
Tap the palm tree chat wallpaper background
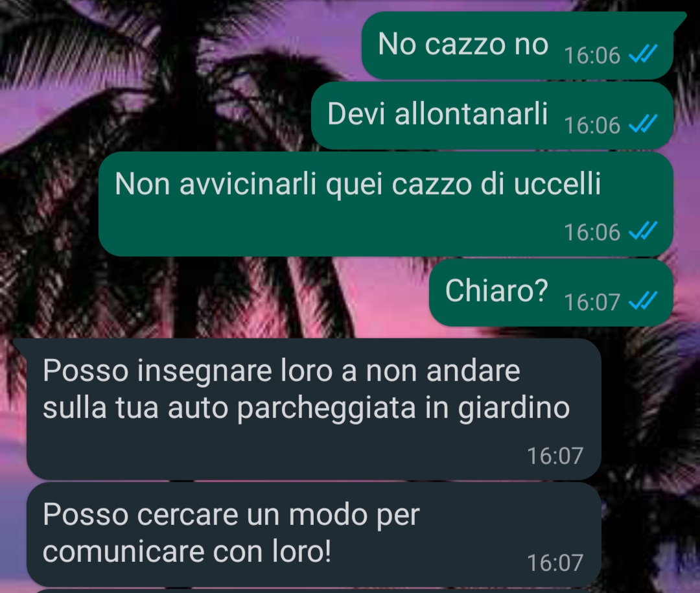134,89
